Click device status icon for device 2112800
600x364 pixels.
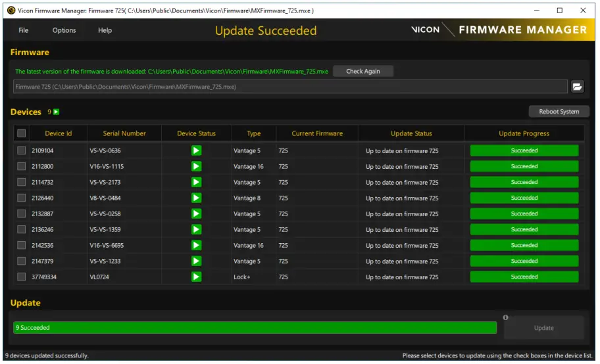pyautogui.click(x=196, y=166)
